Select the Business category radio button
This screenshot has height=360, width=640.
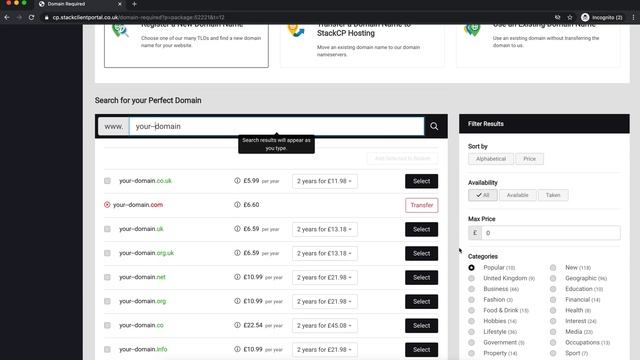point(471,289)
